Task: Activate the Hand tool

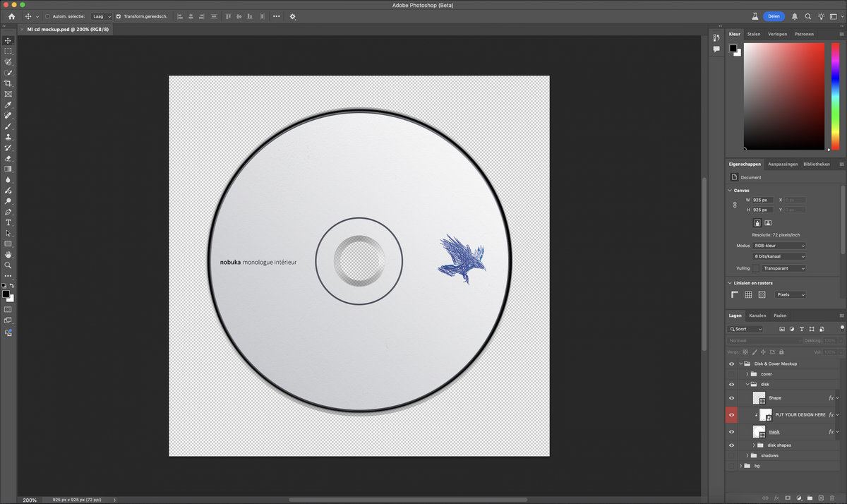Action: click(8, 254)
